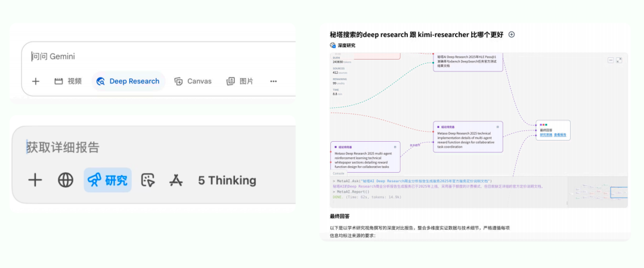The image size is (644, 268).
Task: Toggle Deep Research chip in Gemini bar
Action: point(128,81)
